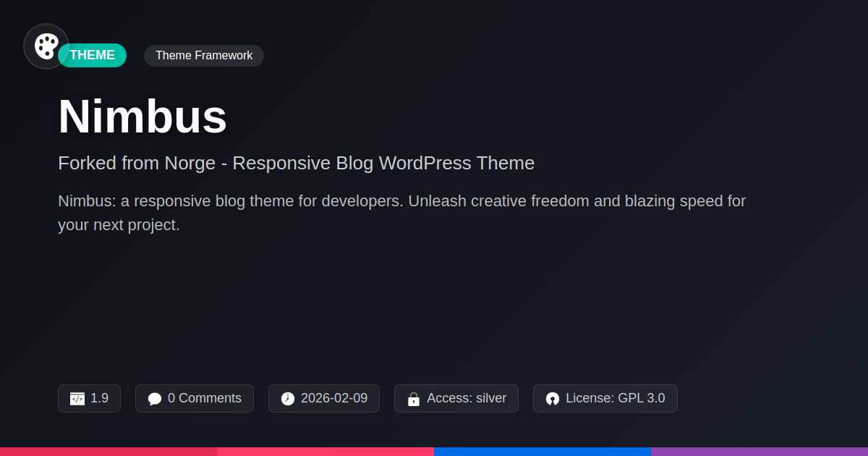
Task: Click the paint palette theme icon
Action: [46, 46]
